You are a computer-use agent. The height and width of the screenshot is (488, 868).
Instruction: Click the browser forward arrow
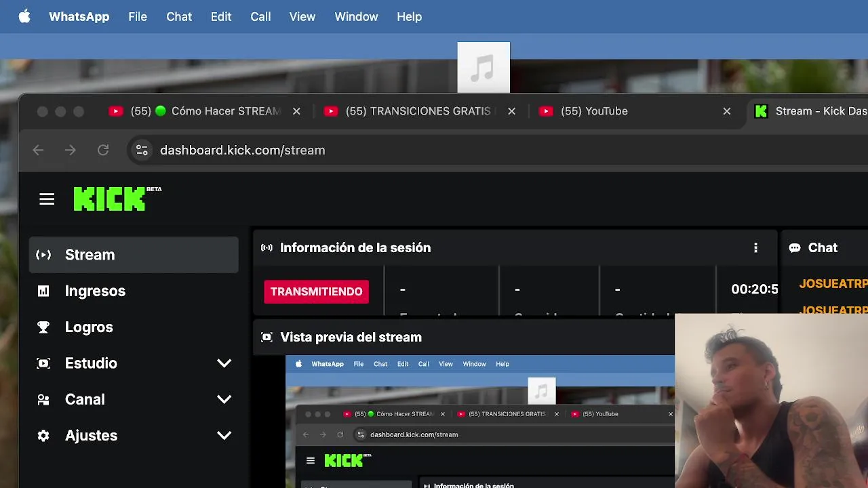(71, 150)
